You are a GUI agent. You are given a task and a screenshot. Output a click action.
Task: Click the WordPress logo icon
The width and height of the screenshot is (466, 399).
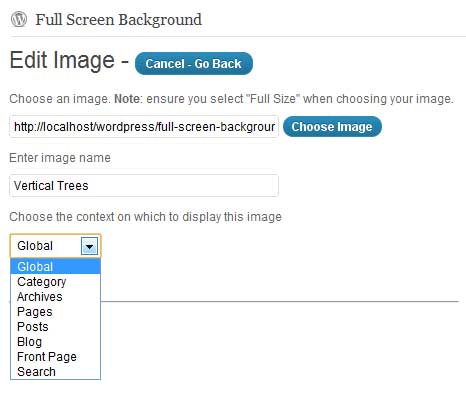tap(19, 19)
